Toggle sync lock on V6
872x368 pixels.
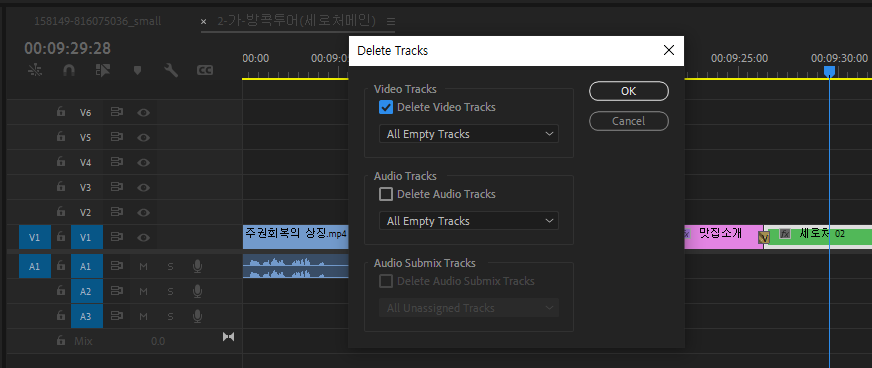[116, 112]
